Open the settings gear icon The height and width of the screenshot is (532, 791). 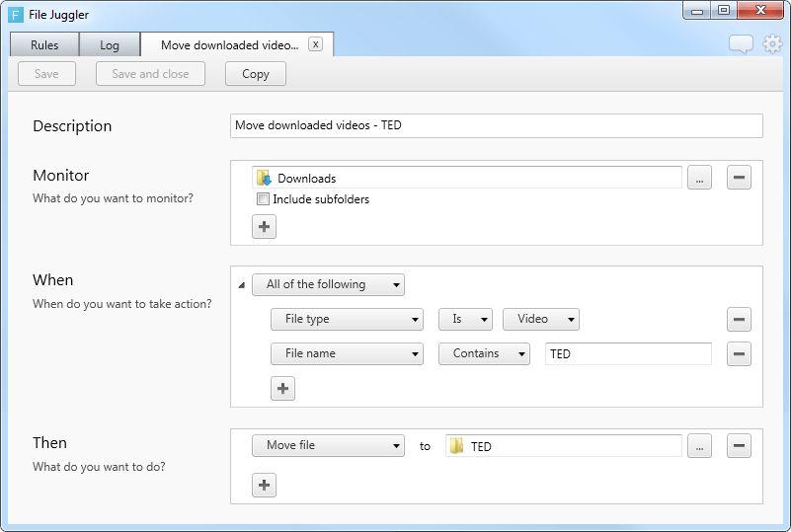click(772, 44)
